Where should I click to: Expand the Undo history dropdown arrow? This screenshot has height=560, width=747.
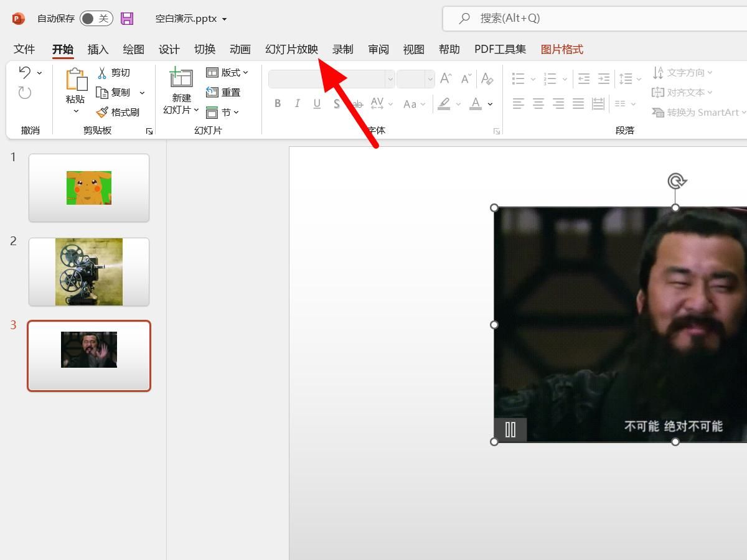pyautogui.click(x=39, y=73)
